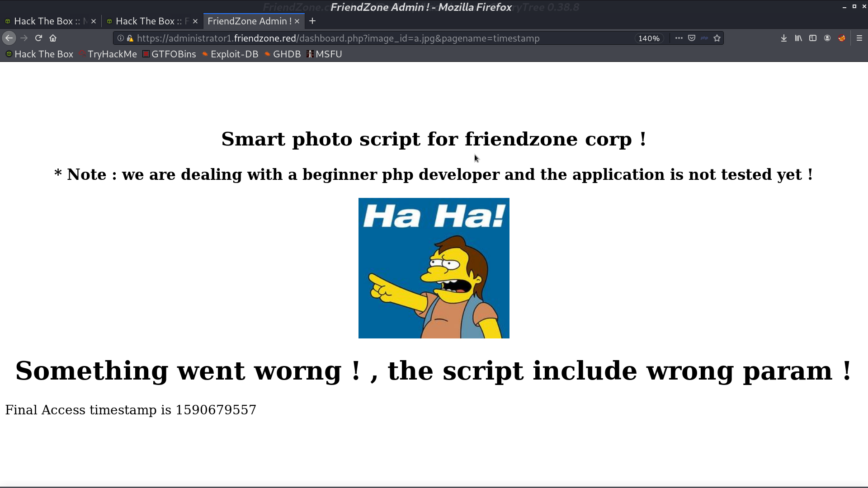Click the PHP extension icon in address bar

click(x=704, y=38)
